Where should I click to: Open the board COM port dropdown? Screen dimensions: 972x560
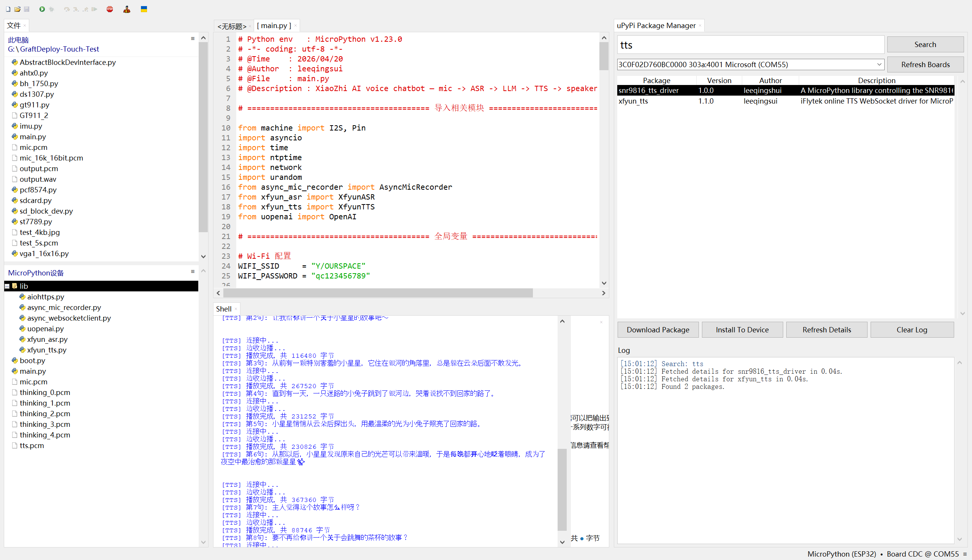879,64
